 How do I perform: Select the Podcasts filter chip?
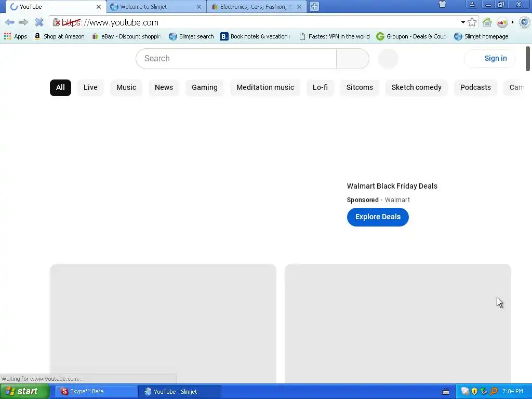[475, 87]
